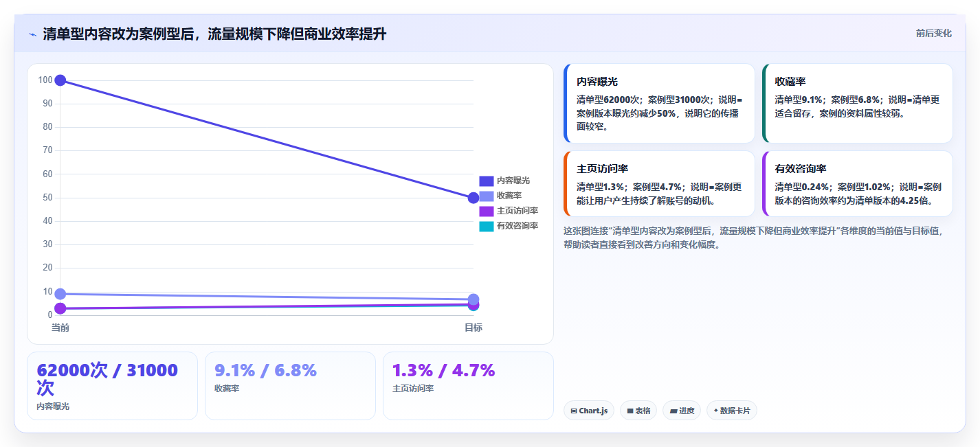
Task: Click the card title about 清单型内容改为案例型
Action: [x=214, y=34]
